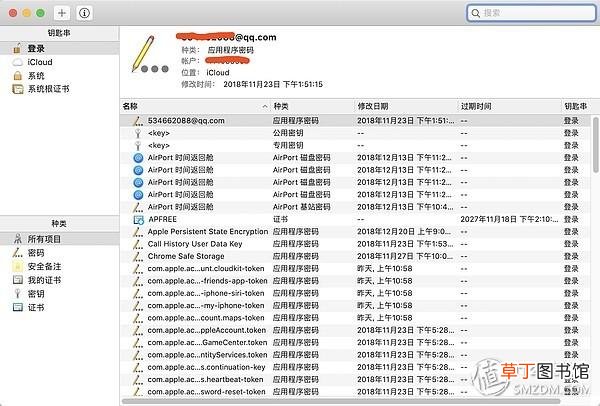Select the sword-reset-token row
Viewport: 600px width, 406px height.
click(x=356, y=391)
